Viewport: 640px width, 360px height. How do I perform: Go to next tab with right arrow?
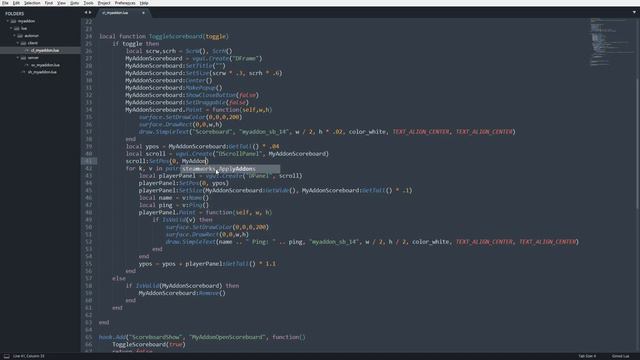click(90, 13)
